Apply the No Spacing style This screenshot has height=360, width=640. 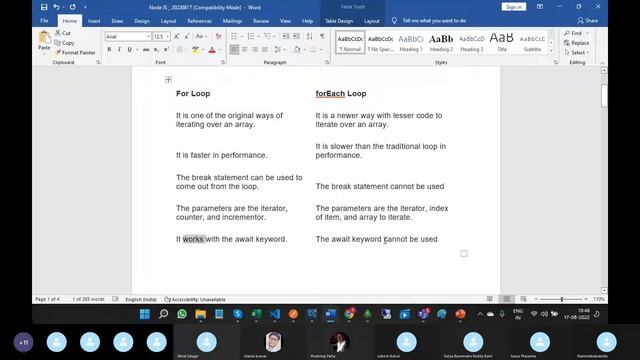point(380,42)
